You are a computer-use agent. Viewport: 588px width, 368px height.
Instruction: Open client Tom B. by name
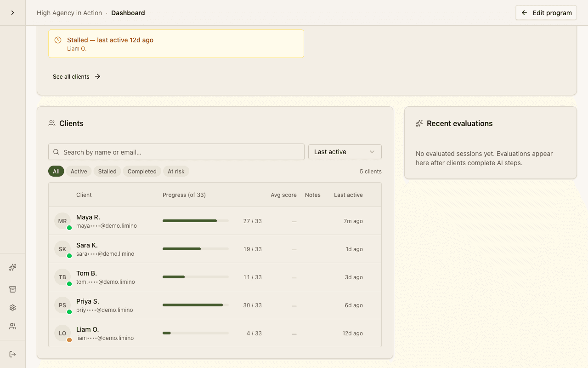click(86, 273)
